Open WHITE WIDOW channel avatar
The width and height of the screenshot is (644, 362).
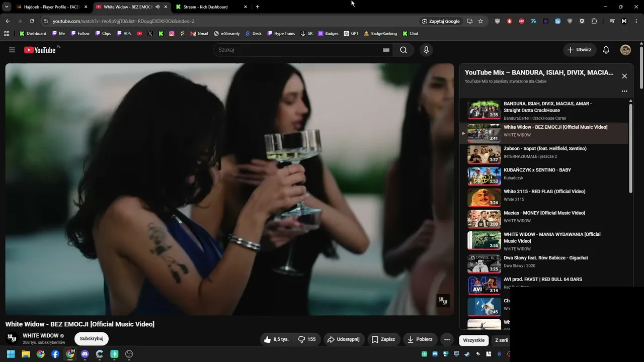[12, 338]
